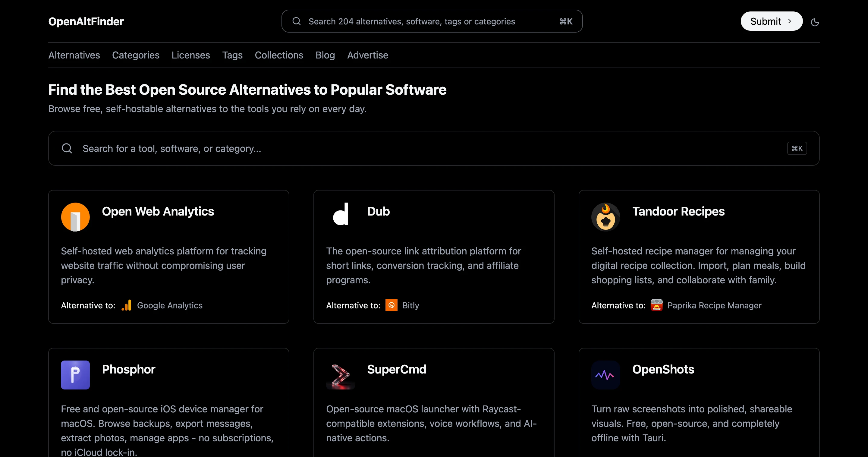Viewport: 868px width, 457px height.
Task: Open the Licenses nav item
Action: (x=191, y=55)
